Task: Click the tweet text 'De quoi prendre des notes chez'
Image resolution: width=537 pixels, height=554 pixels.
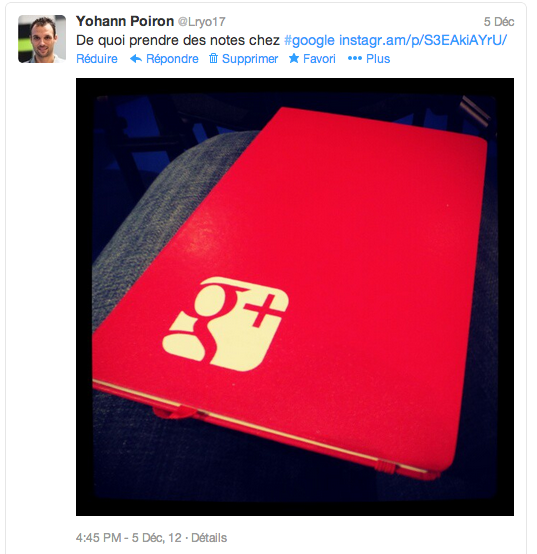Action: (x=178, y=40)
